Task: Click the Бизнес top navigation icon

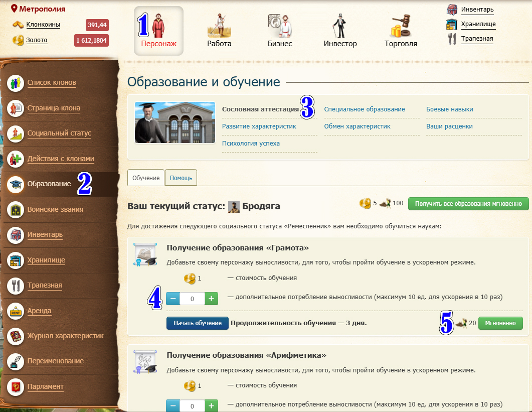Action: click(279, 25)
